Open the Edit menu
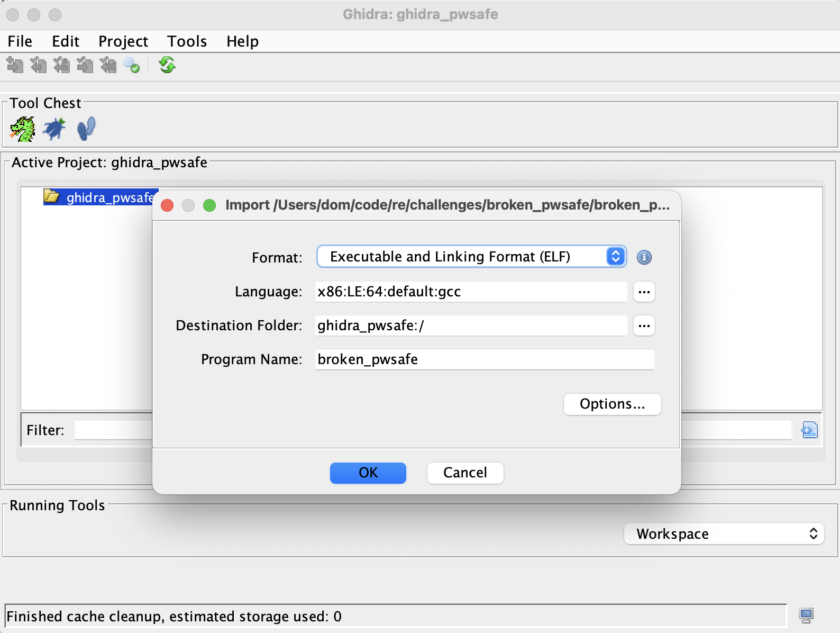The image size is (840, 633). [x=66, y=41]
